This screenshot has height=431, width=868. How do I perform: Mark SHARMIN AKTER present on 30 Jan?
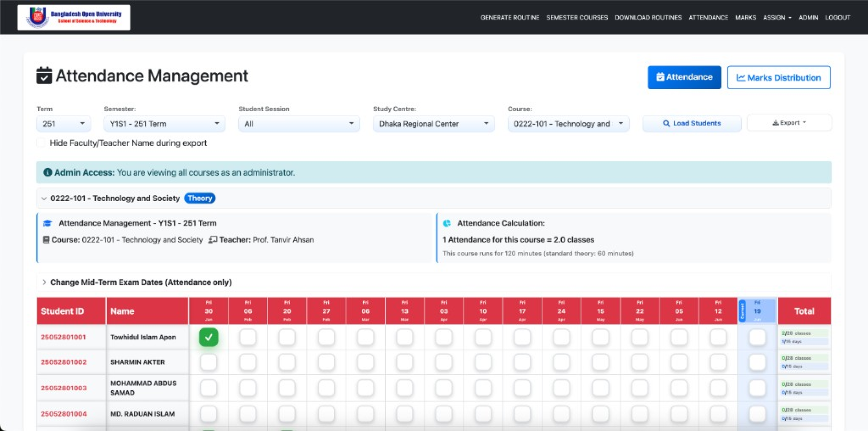pyautogui.click(x=209, y=362)
